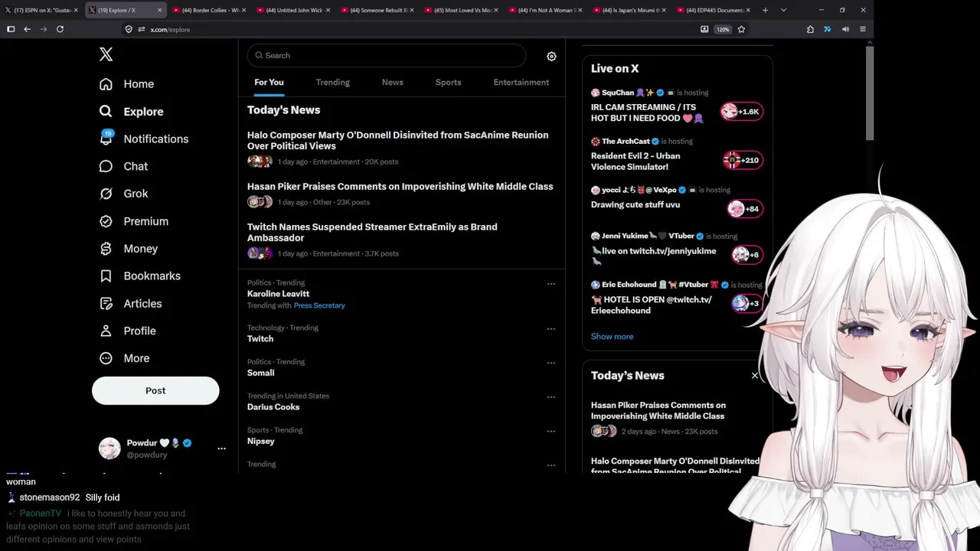Click the Post button
Viewport: 980px width, 551px height.
point(155,390)
